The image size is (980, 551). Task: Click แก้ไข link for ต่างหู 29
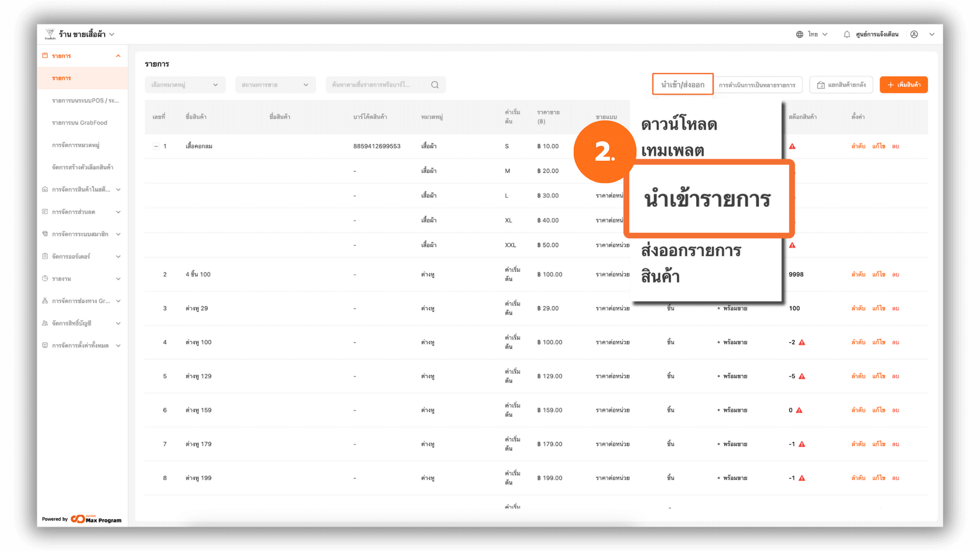878,309
